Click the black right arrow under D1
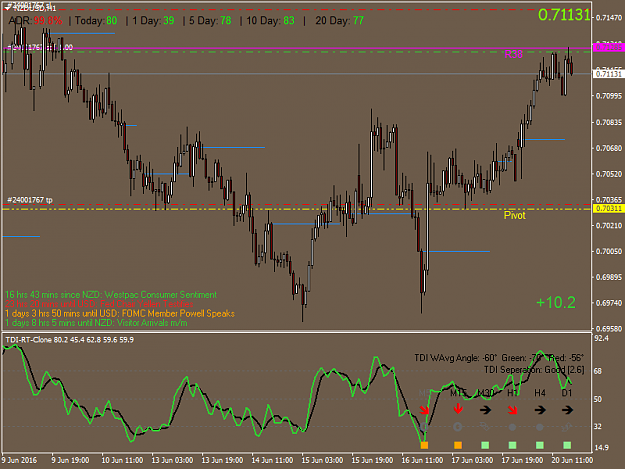 pos(567,410)
